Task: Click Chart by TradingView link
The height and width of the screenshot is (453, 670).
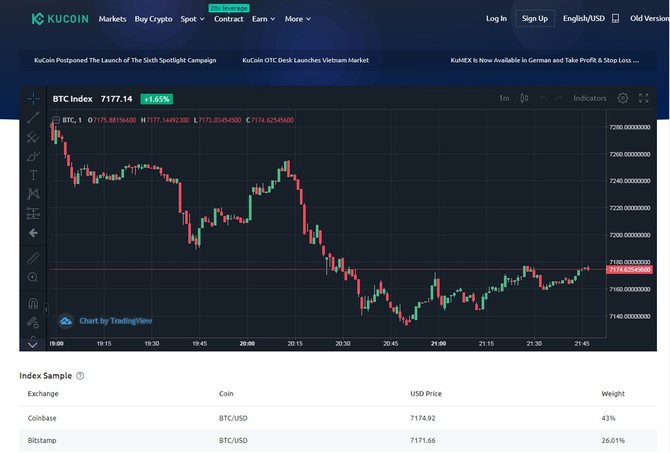Action: coord(115,321)
